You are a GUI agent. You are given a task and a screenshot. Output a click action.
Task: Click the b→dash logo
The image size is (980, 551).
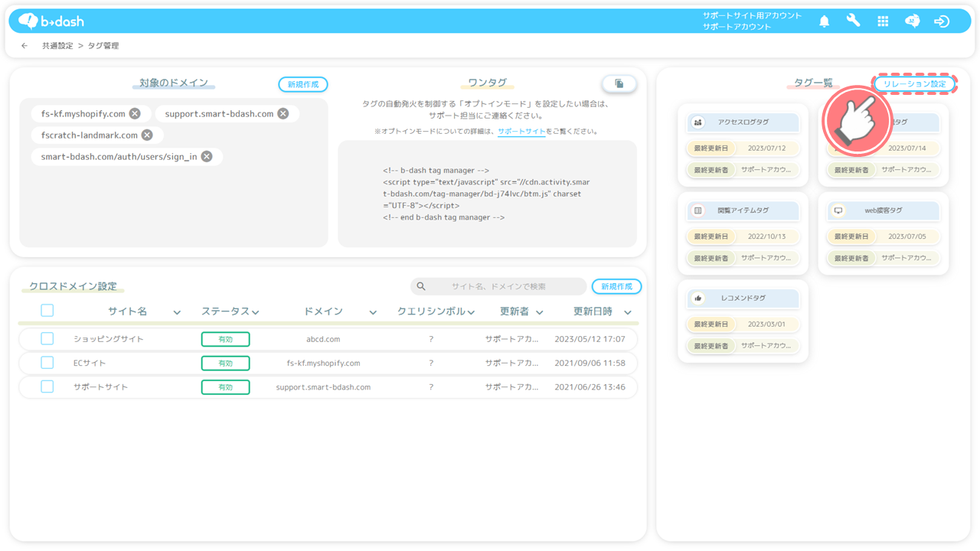click(51, 21)
